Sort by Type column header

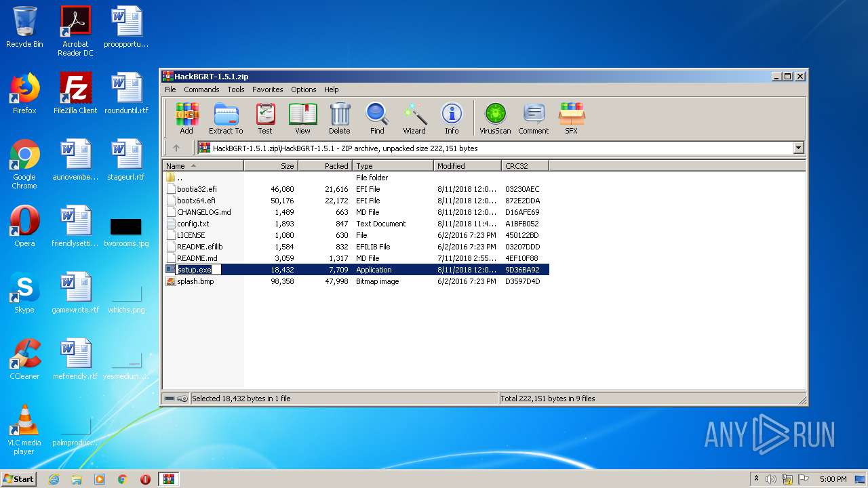393,165
